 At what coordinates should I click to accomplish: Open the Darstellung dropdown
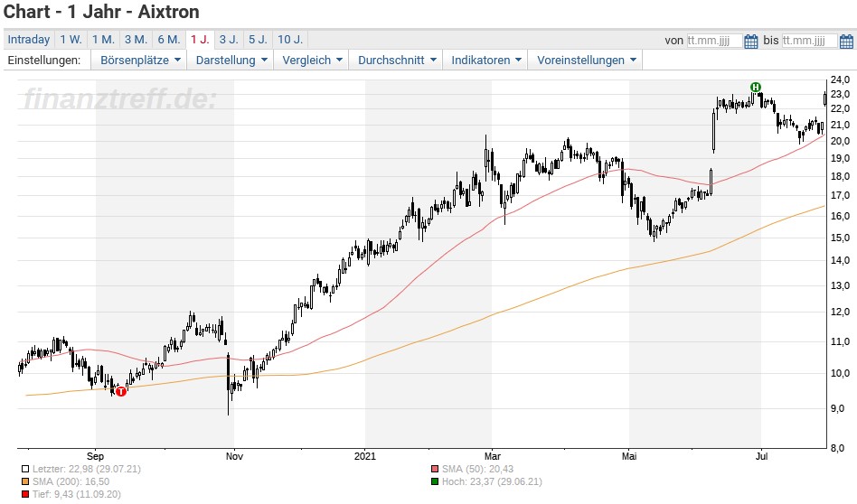click(231, 61)
